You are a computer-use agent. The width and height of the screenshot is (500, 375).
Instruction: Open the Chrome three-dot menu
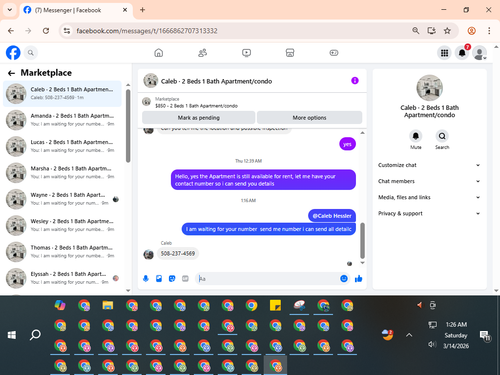click(489, 31)
